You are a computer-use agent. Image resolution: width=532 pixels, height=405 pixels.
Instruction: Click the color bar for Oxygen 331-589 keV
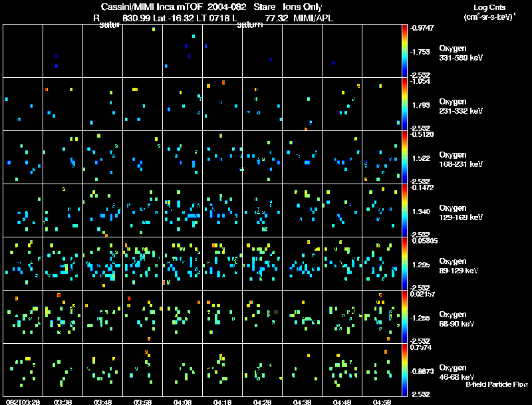pyautogui.click(x=404, y=51)
